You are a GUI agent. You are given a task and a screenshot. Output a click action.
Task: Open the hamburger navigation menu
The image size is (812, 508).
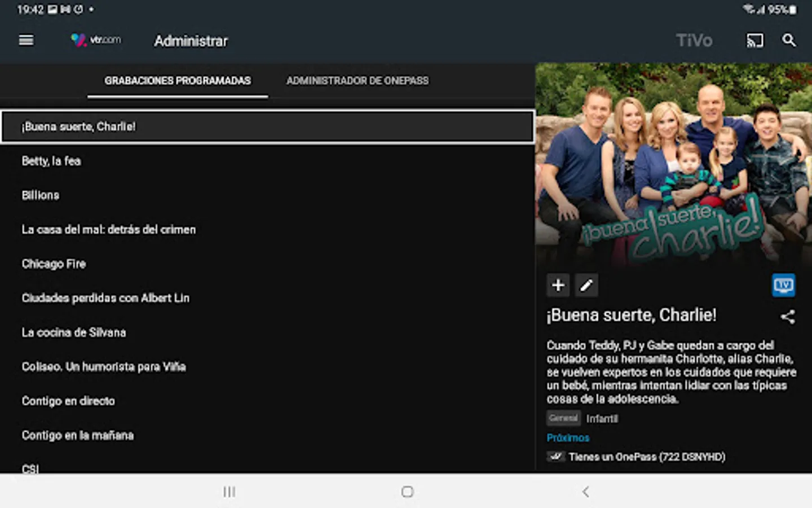tap(26, 40)
